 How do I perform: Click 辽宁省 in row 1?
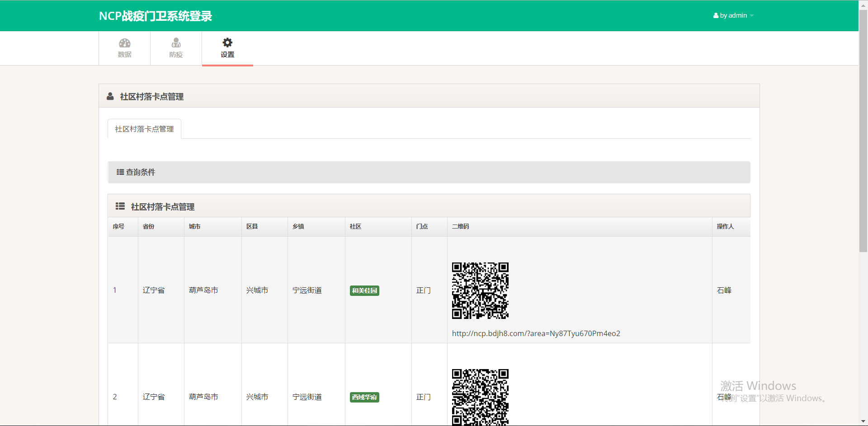point(154,290)
